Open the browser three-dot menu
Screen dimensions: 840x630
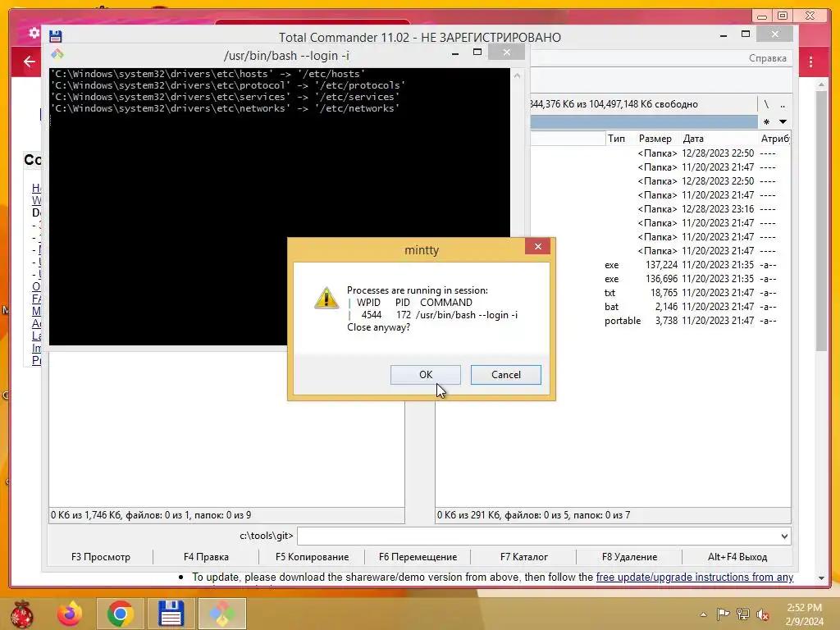coord(810,62)
